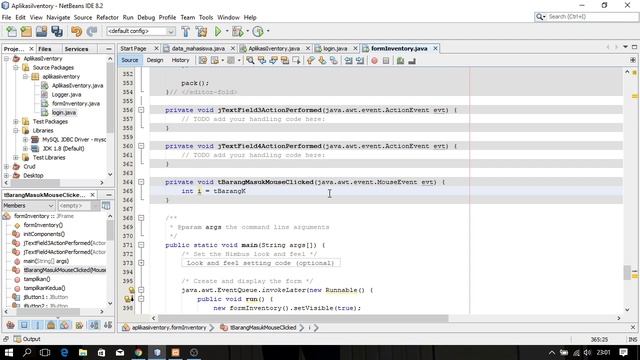Viewport: 640px width, 360px height.
Task: Click the Comment lines icon in editor toolbar
Action: [x=400, y=60]
